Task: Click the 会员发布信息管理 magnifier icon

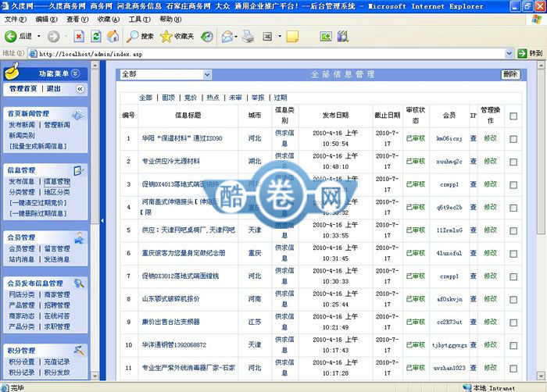Action: [x=79, y=283]
